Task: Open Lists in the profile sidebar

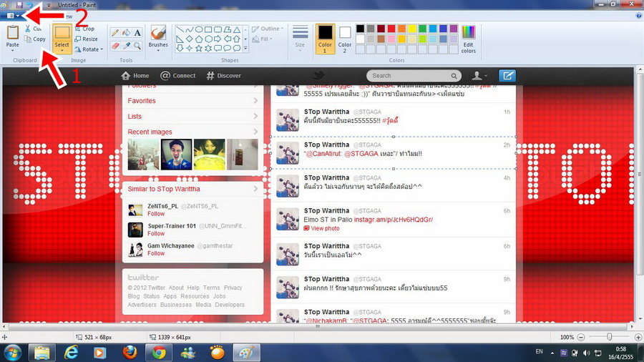Action: 192,116
